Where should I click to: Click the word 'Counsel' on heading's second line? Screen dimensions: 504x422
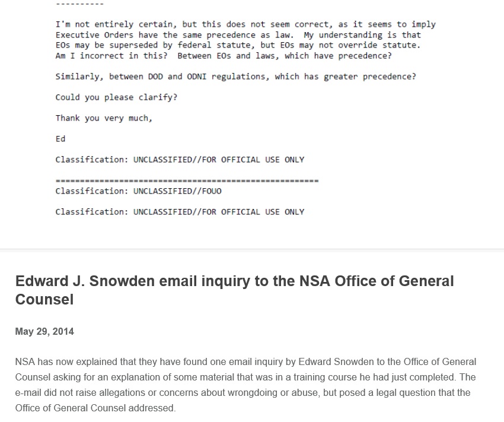point(44,299)
